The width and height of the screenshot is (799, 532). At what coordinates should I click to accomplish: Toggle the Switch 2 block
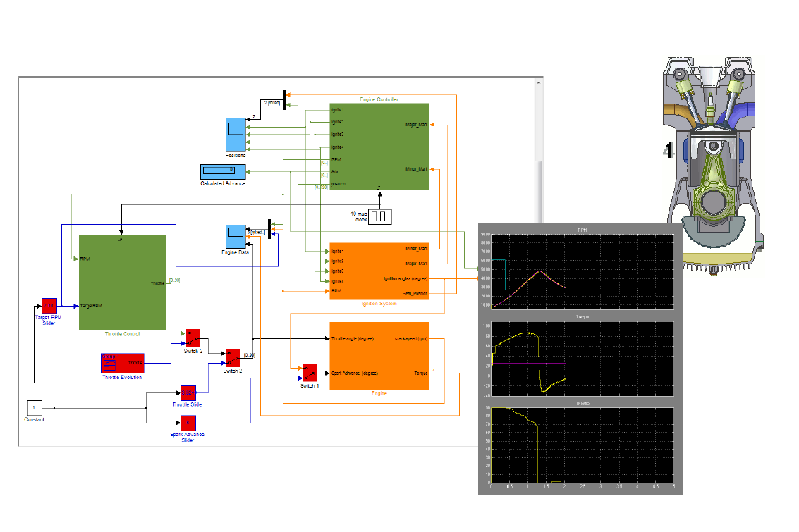coord(232,356)
